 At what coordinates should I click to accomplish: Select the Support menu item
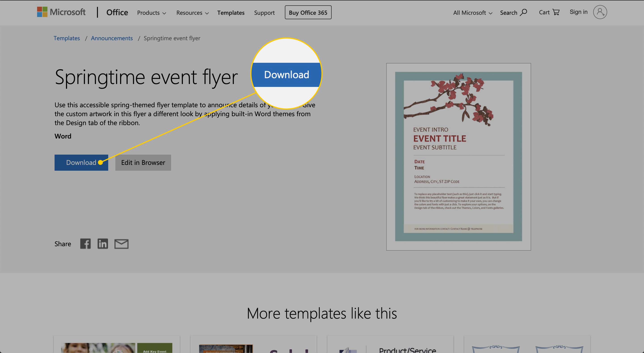pyautogui.click(x=264, y=12)
